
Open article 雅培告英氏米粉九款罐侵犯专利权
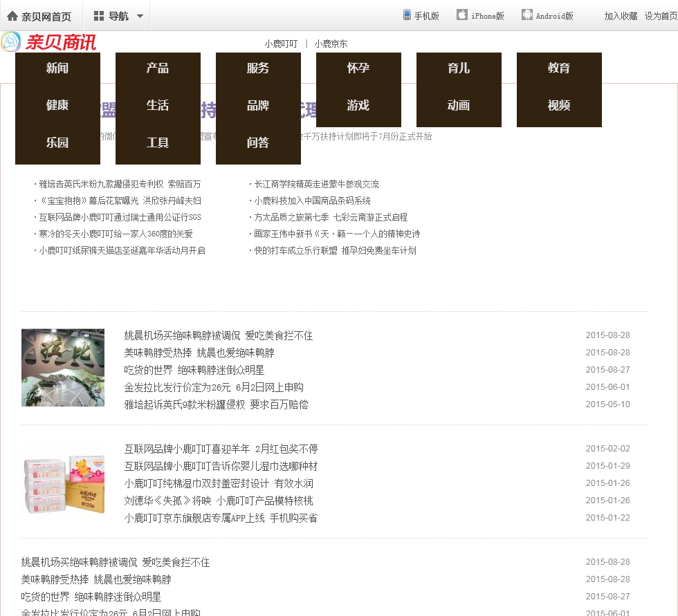point(120,185)
